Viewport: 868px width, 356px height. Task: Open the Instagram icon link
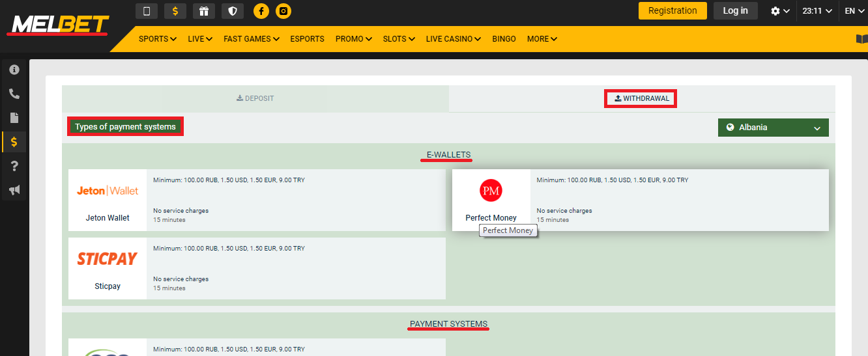pos(283,11)
